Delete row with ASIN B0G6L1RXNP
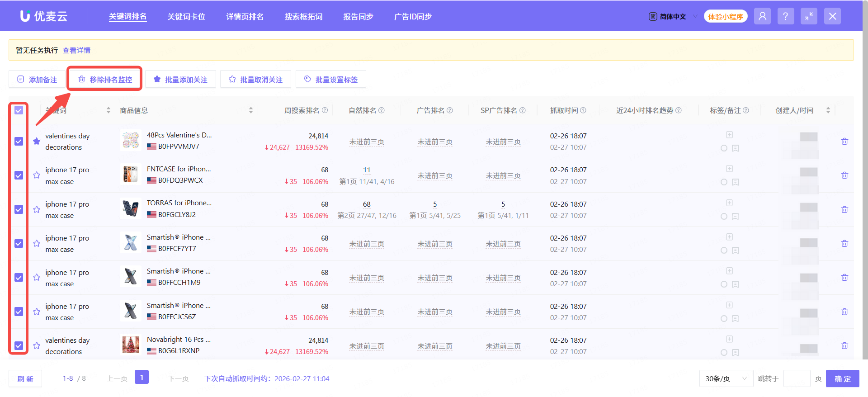 (844, 346)
